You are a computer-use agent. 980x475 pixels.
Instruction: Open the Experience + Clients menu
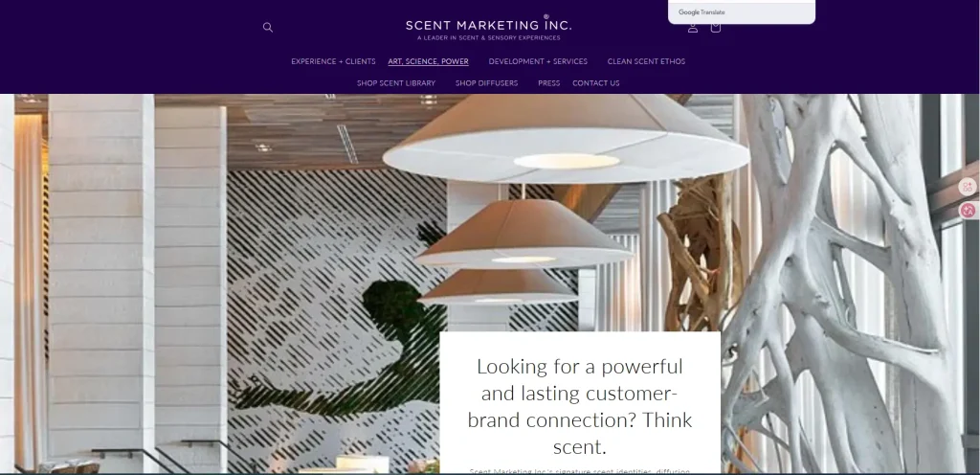(x=333, y=61)
